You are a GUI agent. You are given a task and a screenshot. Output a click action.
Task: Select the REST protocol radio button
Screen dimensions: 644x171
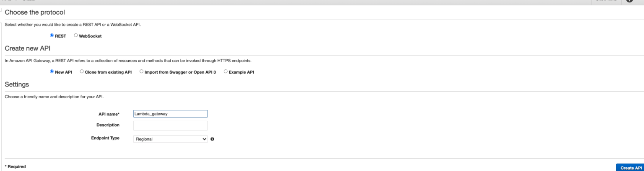[x=52, y=36]
